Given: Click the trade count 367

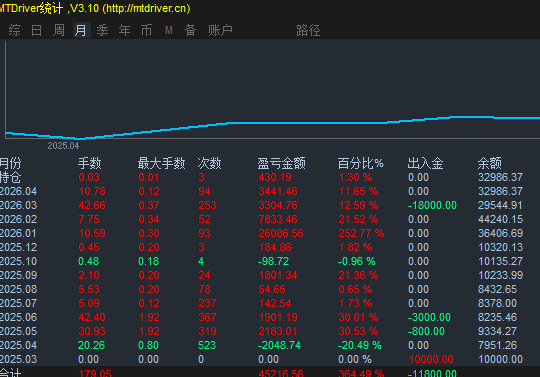Looking at the screenshot, I should (x=207, y=317).
